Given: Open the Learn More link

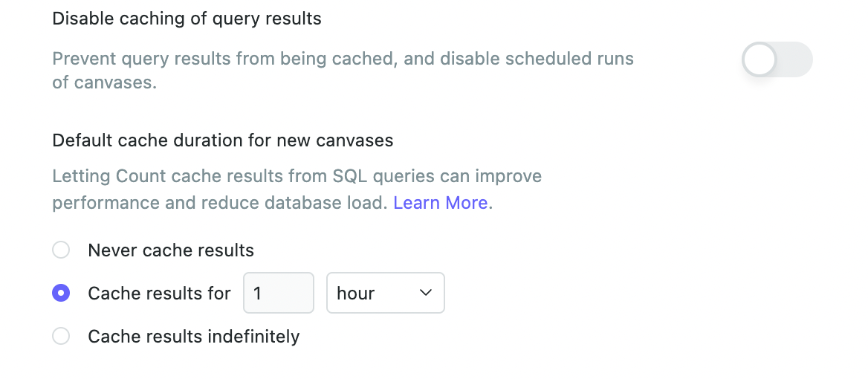Looking at the screenshot, I should tap(441, 203).
